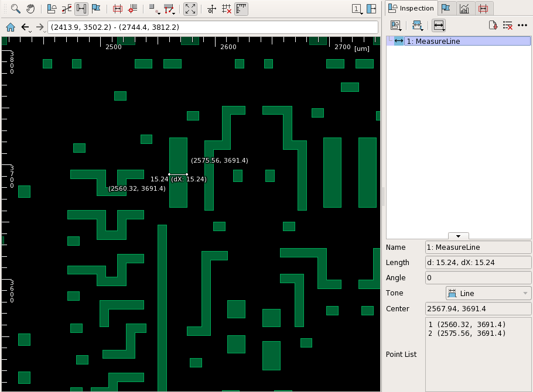Navigate forward to next view

pos(40,27)
